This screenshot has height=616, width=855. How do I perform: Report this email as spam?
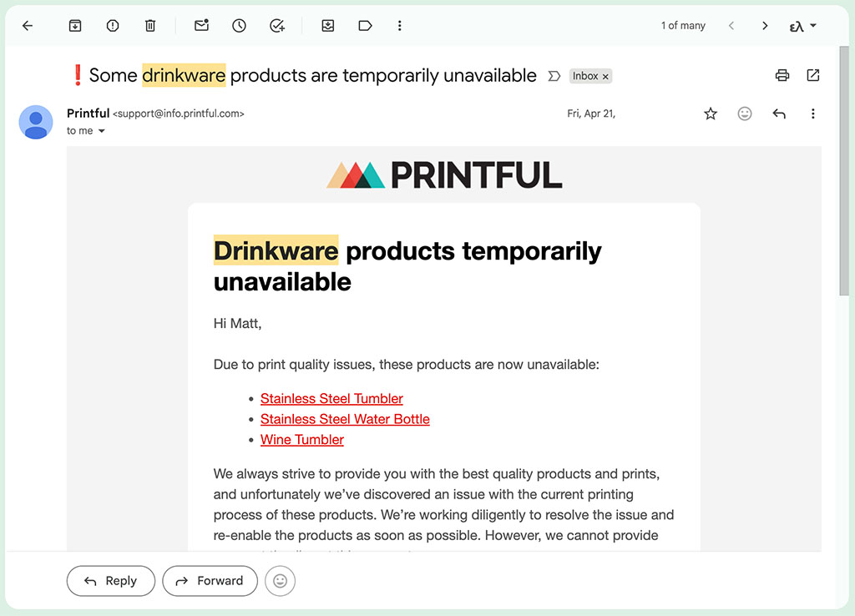pyautogui.click(x=112, y=25)
